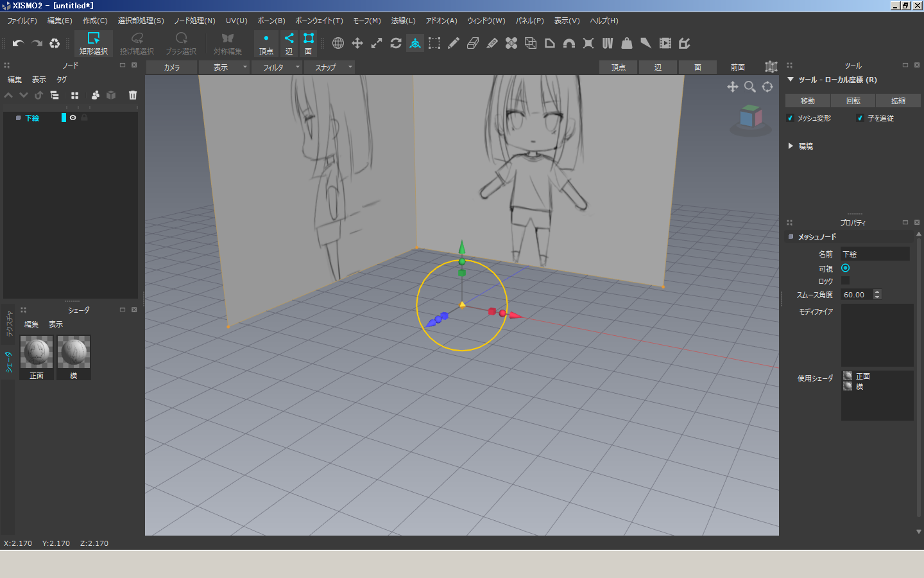Click the four-squares grid icon in node panel
Image resolution: width=924 pixels, height=578 pixels.
[74, 95]
